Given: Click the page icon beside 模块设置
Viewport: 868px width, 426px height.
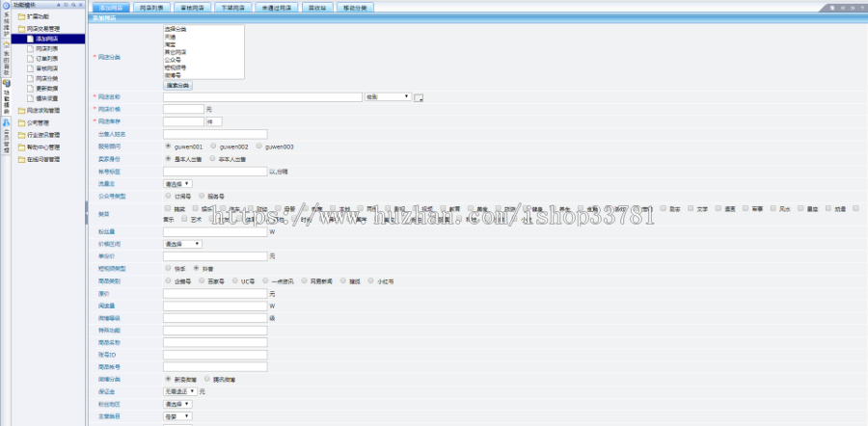Looking at the screenshot, I should point(31,98).
